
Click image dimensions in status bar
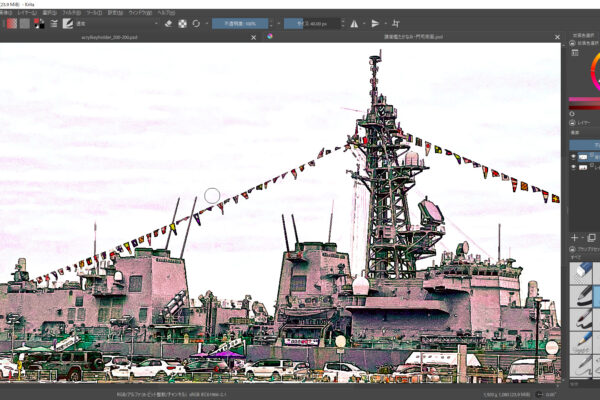click(507, 394)
